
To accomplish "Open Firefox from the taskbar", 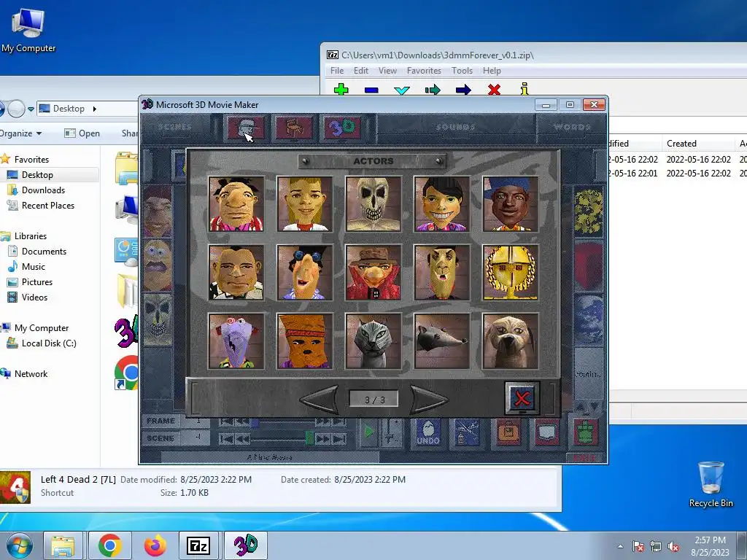I will coord(155,545).
